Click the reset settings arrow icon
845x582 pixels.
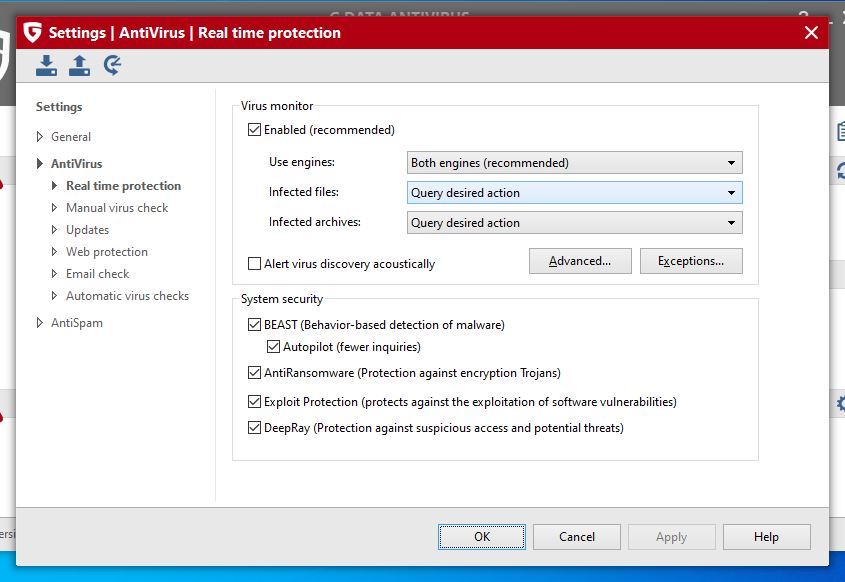(112, 65)
